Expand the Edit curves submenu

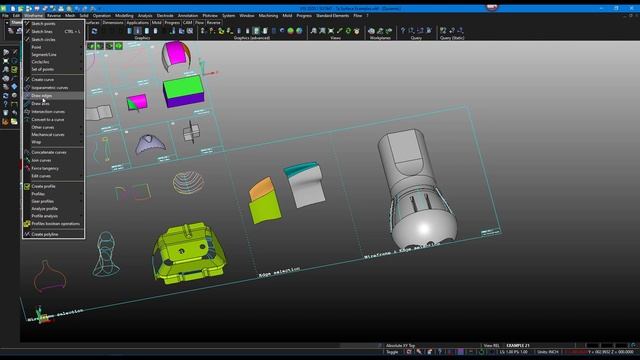53,176
